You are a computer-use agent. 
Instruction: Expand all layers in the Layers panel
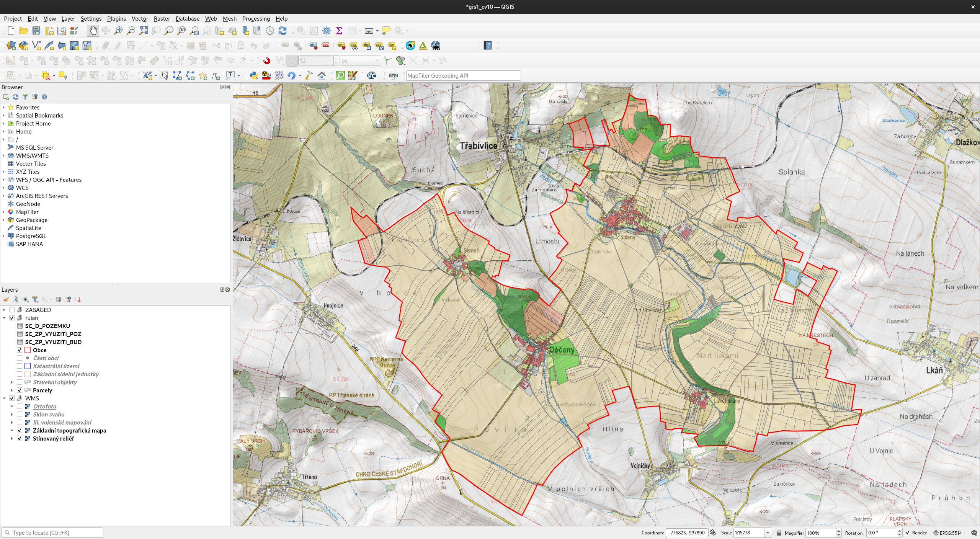pyautogui.click(x=59, y=299)
